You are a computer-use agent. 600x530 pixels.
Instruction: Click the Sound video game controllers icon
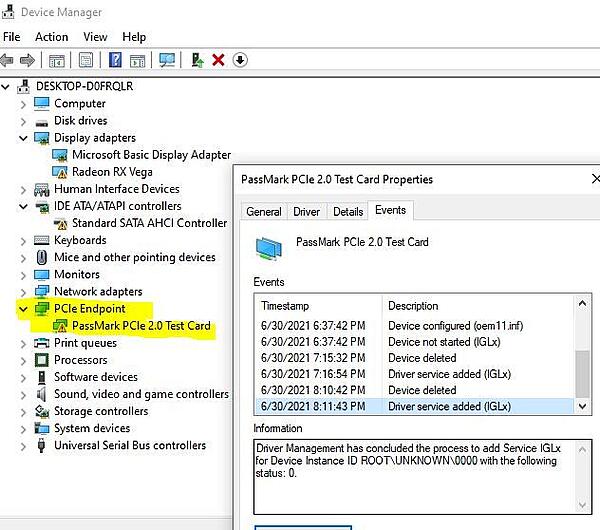(x=41, y=394)
